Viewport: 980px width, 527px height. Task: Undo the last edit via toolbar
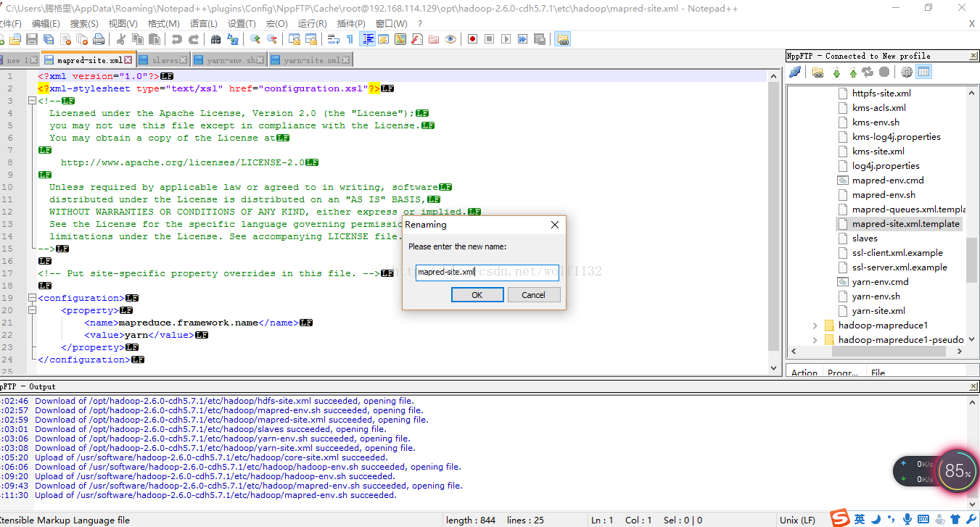[177, 39]
